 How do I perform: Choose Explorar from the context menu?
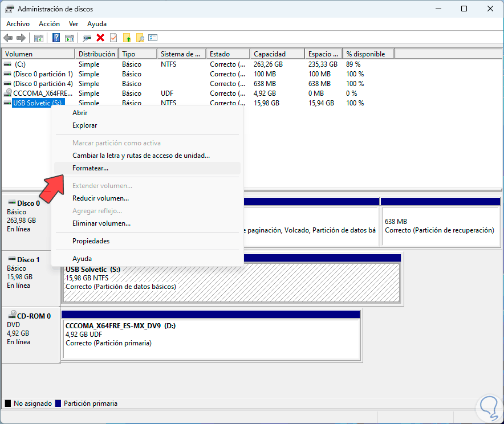147,125
